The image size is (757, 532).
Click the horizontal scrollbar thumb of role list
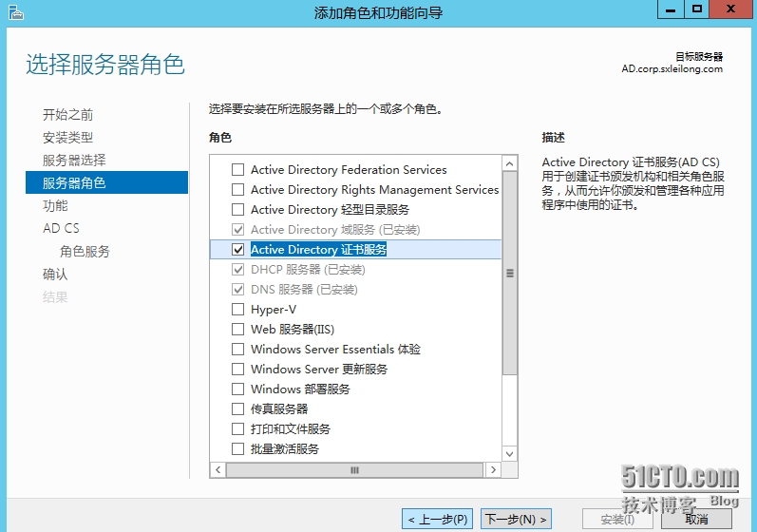tap(354, 469)
